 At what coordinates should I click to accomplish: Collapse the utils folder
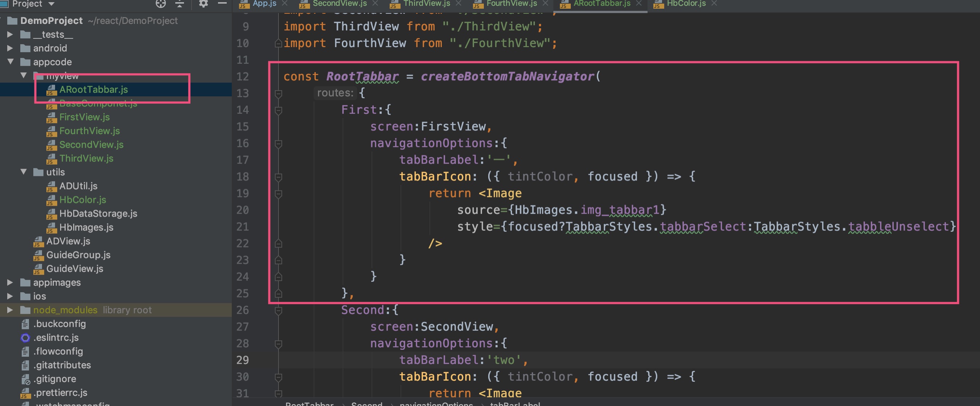tap(24, 172)
